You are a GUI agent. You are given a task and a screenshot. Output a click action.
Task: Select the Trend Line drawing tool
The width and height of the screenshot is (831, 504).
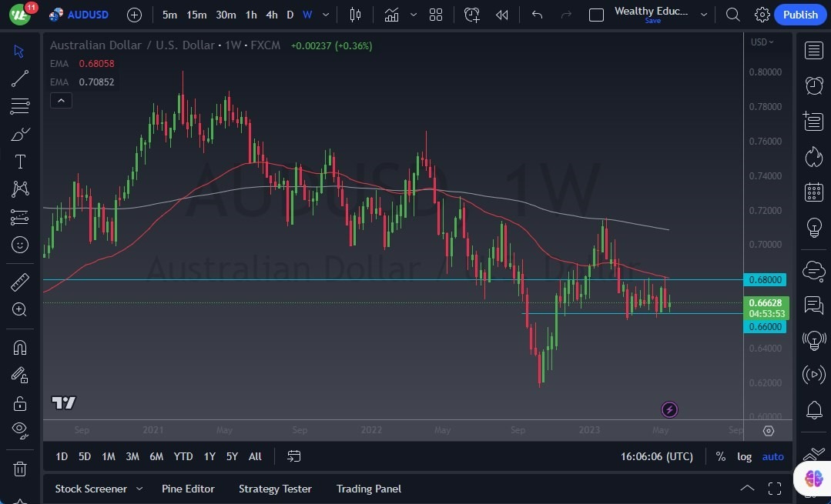(x=19, y=78)
